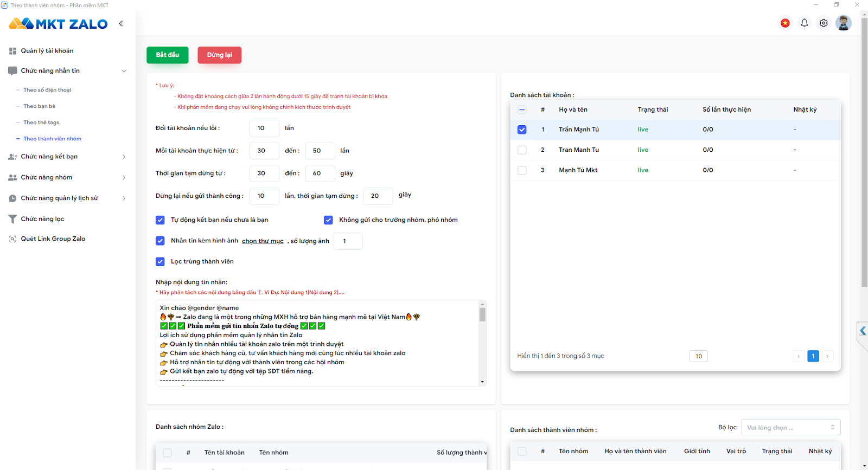Image resolution: width=868 pixels, height=470 pixels.
Task: Click the Họ và tên column header in accounts
Action: coord(573,110)
